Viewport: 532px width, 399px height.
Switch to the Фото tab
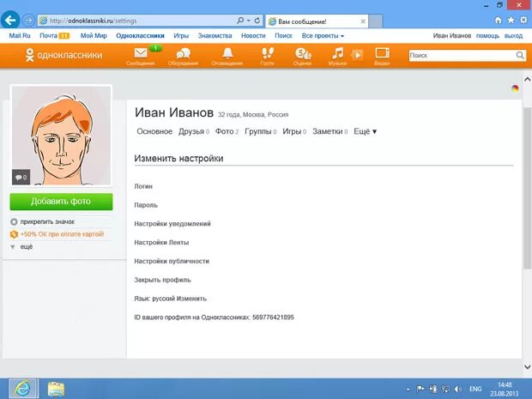[227, 131]
